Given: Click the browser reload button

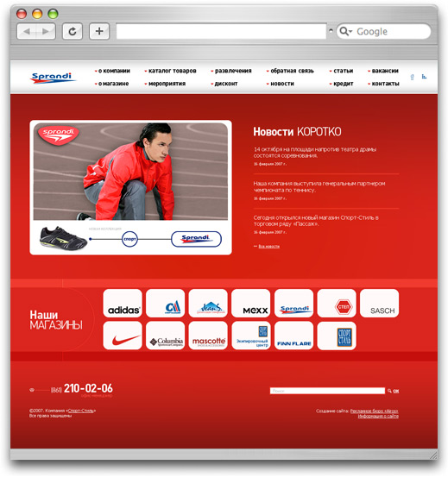Looking at the screenshot, I should click(73, 31).
